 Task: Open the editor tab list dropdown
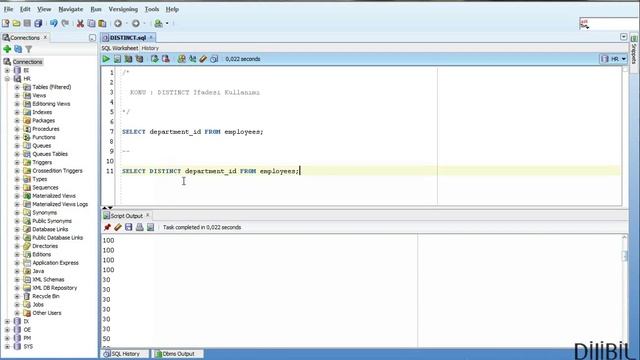coord(623,37)
